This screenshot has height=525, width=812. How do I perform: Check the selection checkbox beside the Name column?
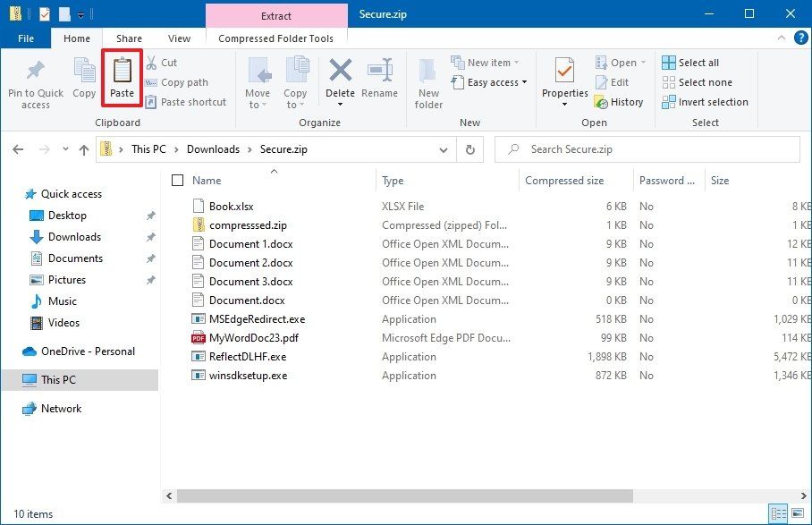[176, 180]
